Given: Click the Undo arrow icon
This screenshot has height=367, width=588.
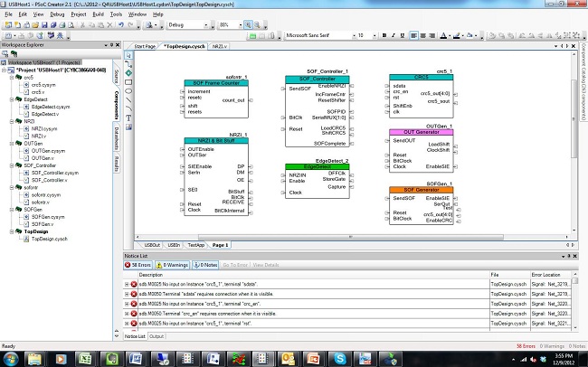Looking at the screenshot, I should [120, 25].
